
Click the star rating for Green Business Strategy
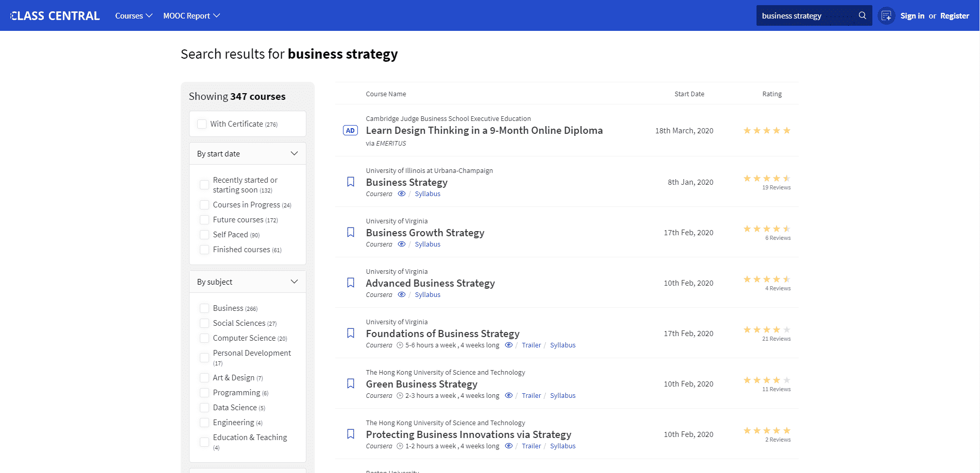(x=767, y=380)
